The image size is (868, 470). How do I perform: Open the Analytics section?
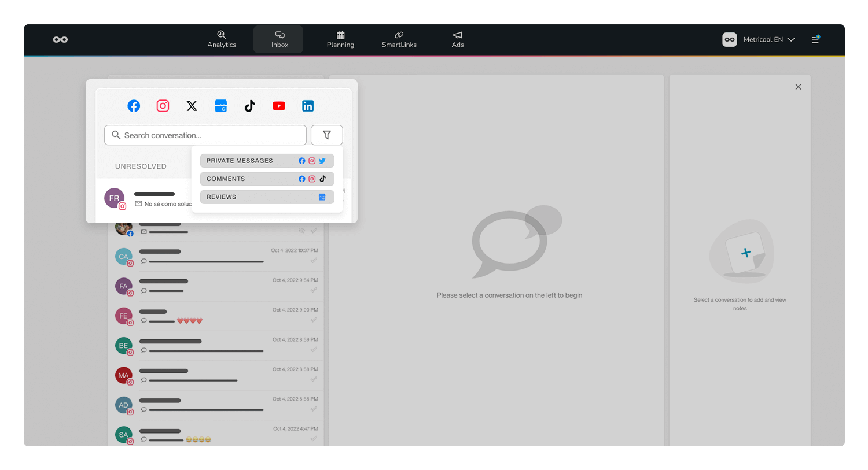(222, 39)
